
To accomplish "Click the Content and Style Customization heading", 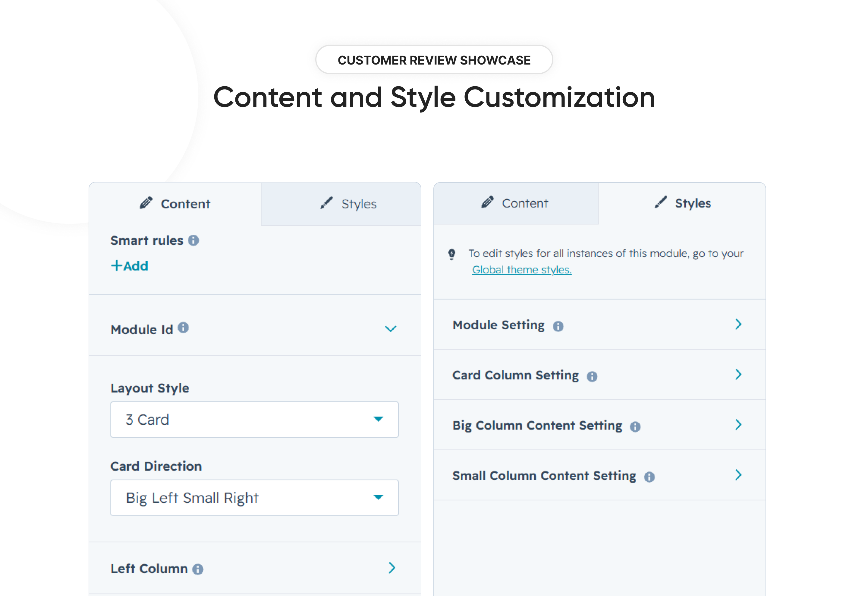I will (x=434, y=97).
